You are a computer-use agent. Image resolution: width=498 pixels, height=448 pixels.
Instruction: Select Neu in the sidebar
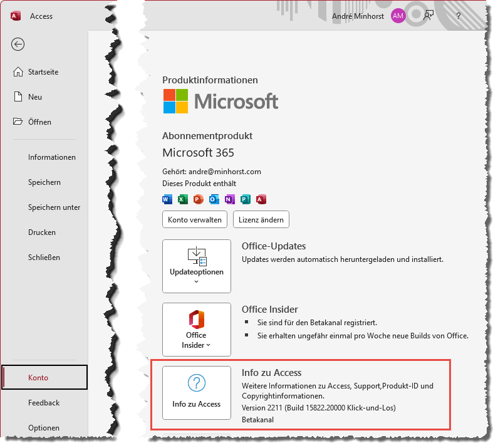tap(35, 97)
